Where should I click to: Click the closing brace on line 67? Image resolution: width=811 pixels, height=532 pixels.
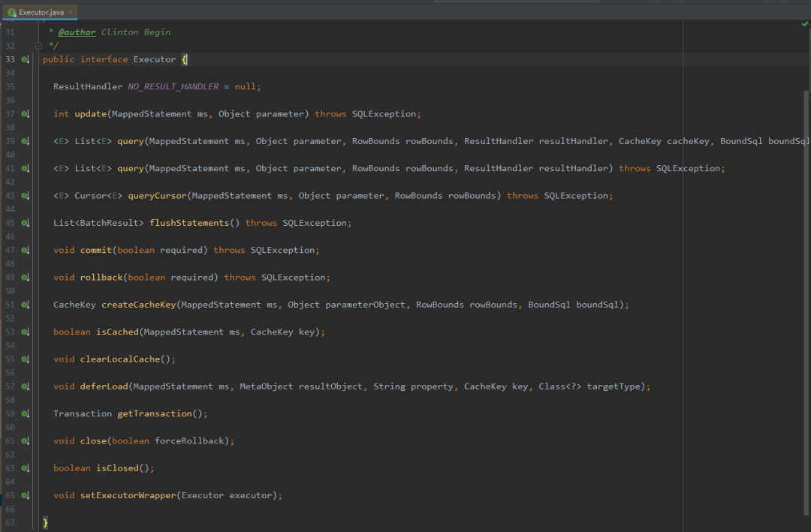(45, 523)
